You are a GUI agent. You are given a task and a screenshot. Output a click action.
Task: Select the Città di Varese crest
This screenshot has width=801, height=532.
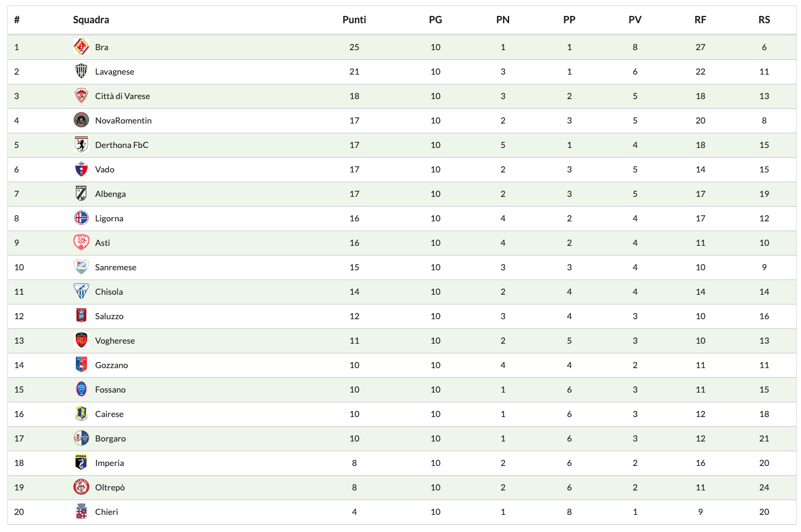click(x=81, y=96)
